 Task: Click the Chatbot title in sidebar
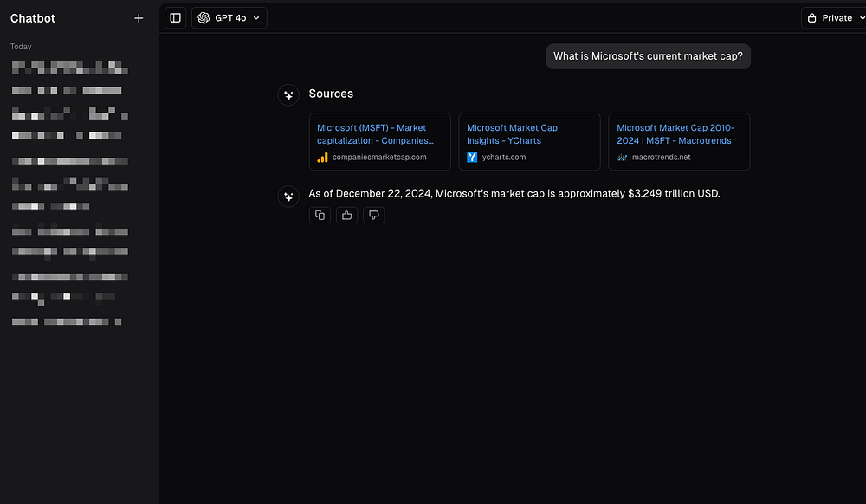(33, 18)
